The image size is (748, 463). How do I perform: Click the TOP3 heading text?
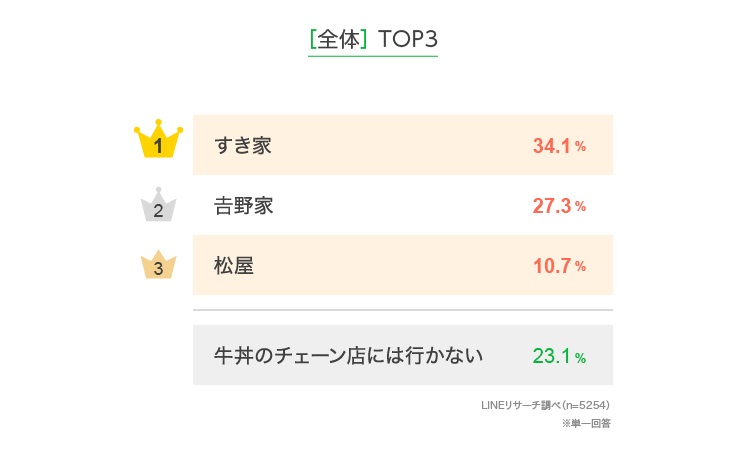[408, 39]
